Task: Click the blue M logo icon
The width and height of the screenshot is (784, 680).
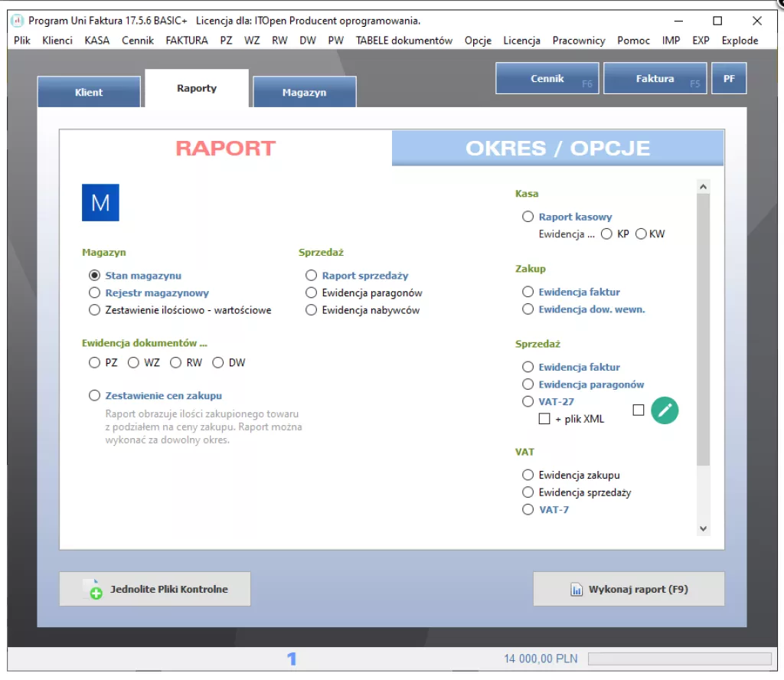Action: click(100, 202)
